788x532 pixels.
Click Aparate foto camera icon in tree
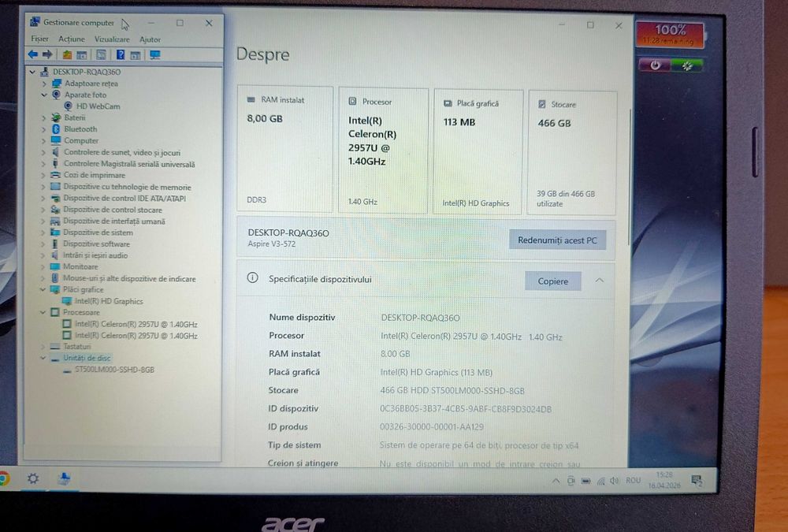click(56, 95)
